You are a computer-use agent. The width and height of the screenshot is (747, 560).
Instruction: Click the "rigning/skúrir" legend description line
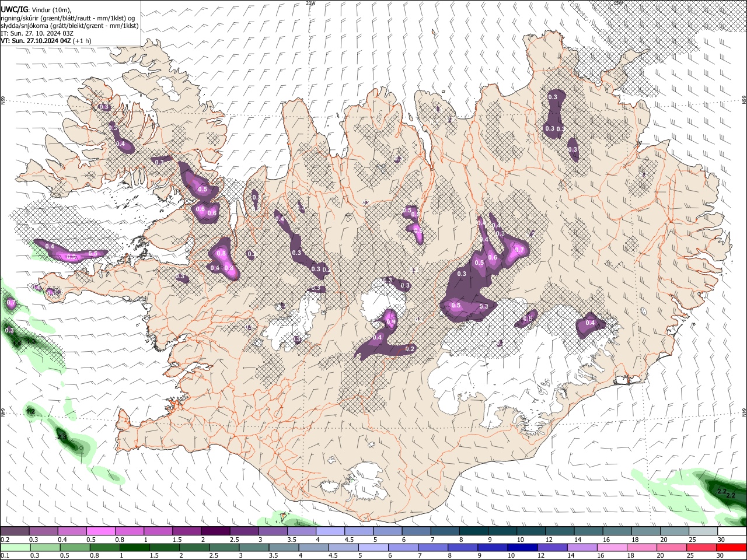coord(68,17)
